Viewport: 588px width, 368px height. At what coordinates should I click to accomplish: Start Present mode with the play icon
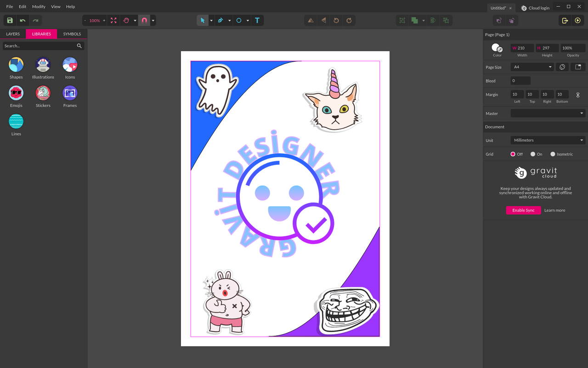[578, 21]
